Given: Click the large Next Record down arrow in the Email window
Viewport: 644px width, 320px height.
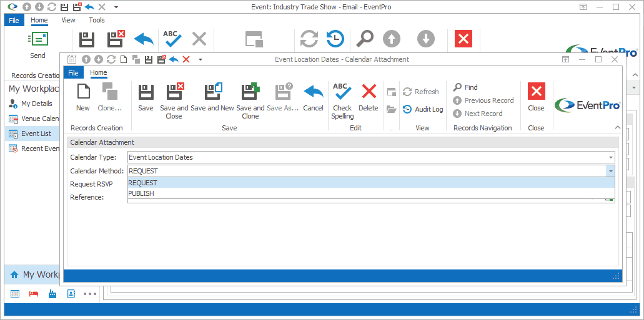Looking at the screenshot, I should point(426,39).
